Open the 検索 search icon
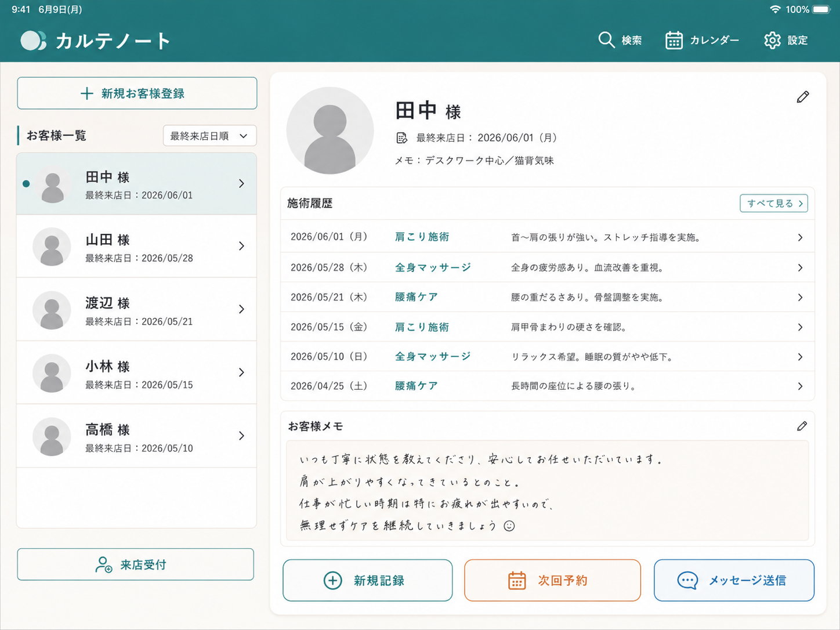The image size is (840, 630). point(606,40)
